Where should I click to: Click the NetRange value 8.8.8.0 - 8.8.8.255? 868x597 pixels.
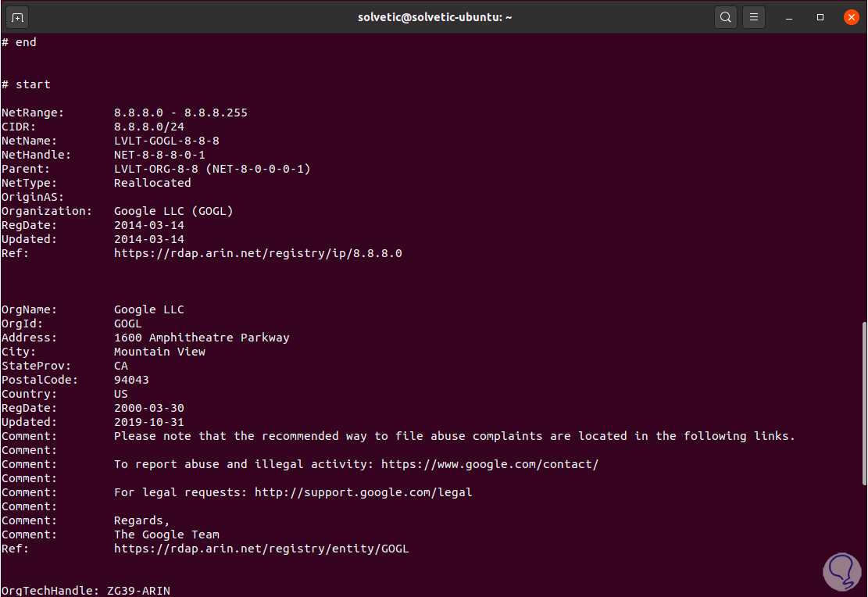[x=180, y=113]
